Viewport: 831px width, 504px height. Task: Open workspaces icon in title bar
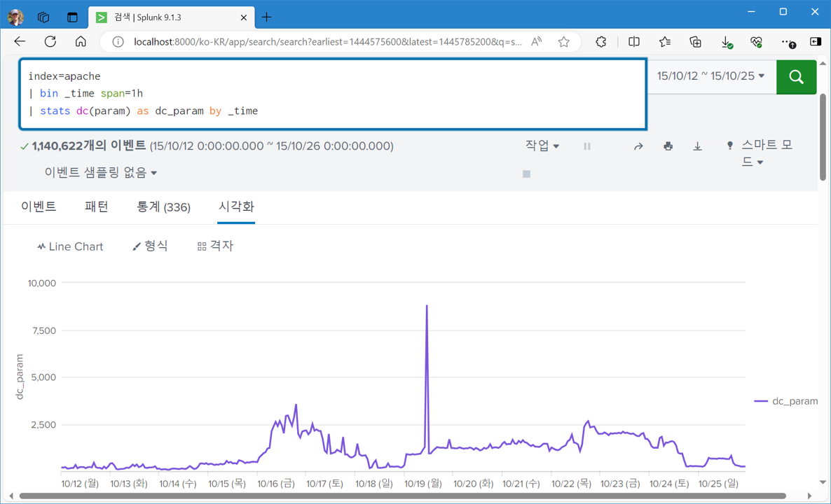pyautogui.click(x=43, y=17)
